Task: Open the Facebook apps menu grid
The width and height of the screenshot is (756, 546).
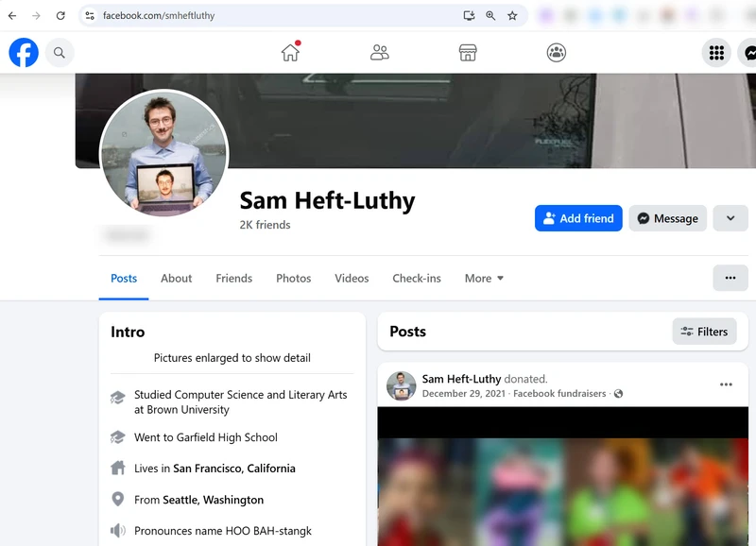Action: point(716,52)
